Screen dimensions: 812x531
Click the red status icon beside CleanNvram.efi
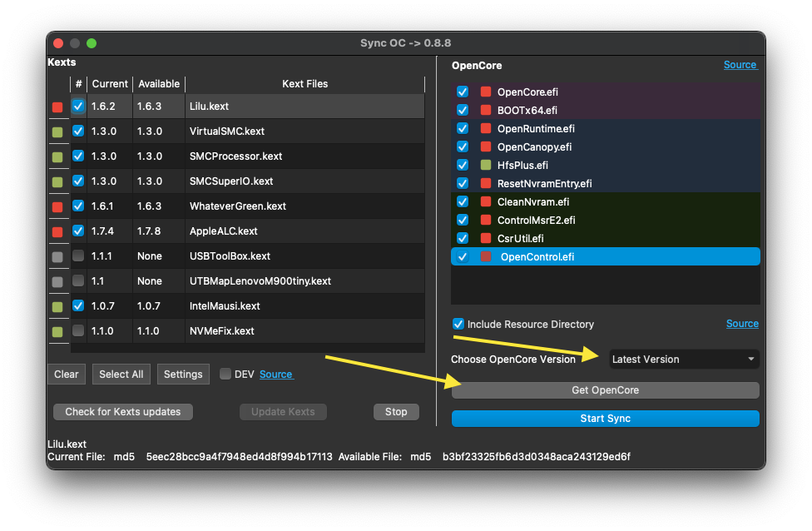coord(486,201)
